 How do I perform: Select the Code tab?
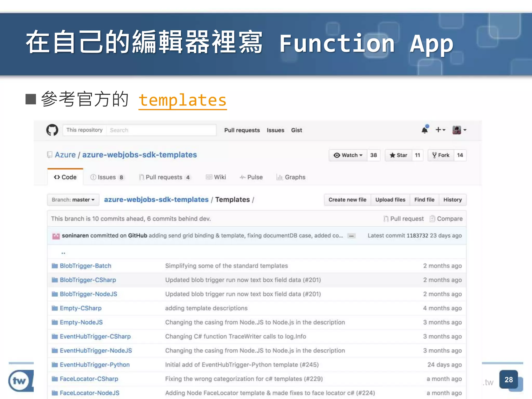coord(65,177)
